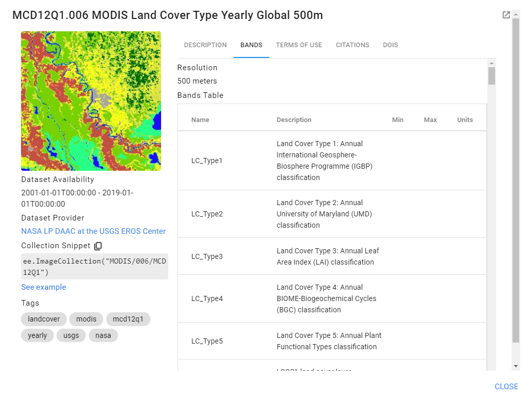Open the TERMS OF USE tab
Viewport: 532px width, 401px height.
pyautogui.click(x=299, y=45)
